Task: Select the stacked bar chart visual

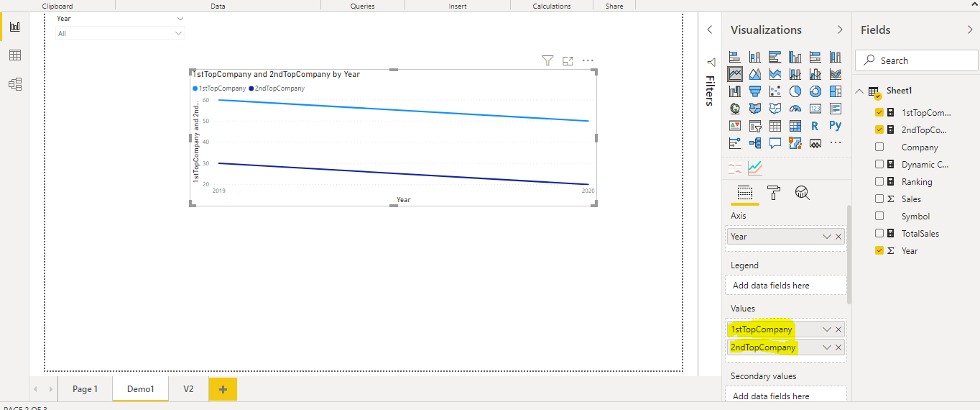Action: [x=735, y=56]
